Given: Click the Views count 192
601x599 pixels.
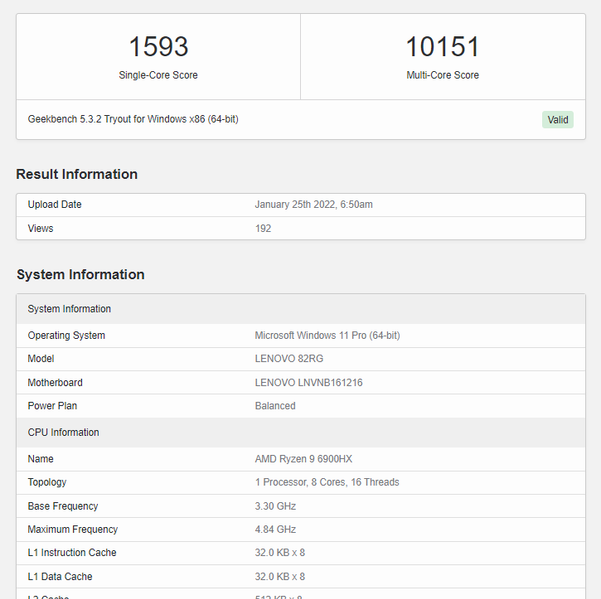Looking at the screenshot, I should pyautogui.click(x=263, y=228).
